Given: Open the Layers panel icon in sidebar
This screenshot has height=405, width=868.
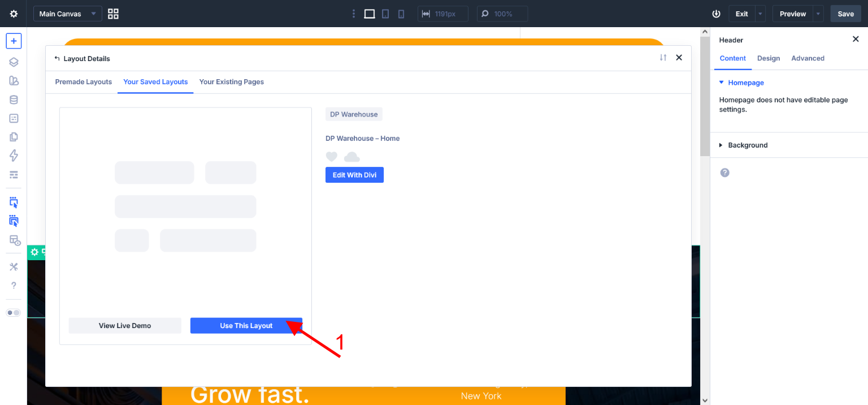Looking at the screenshot, I should [x=14, y=62].
